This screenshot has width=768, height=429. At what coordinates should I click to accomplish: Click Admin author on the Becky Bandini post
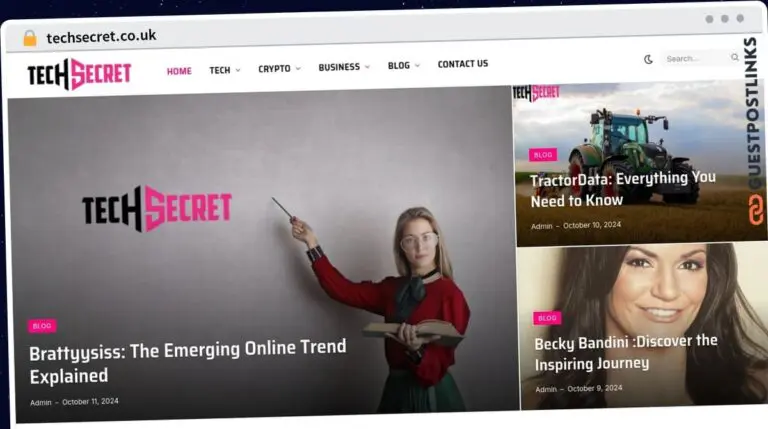546,389
